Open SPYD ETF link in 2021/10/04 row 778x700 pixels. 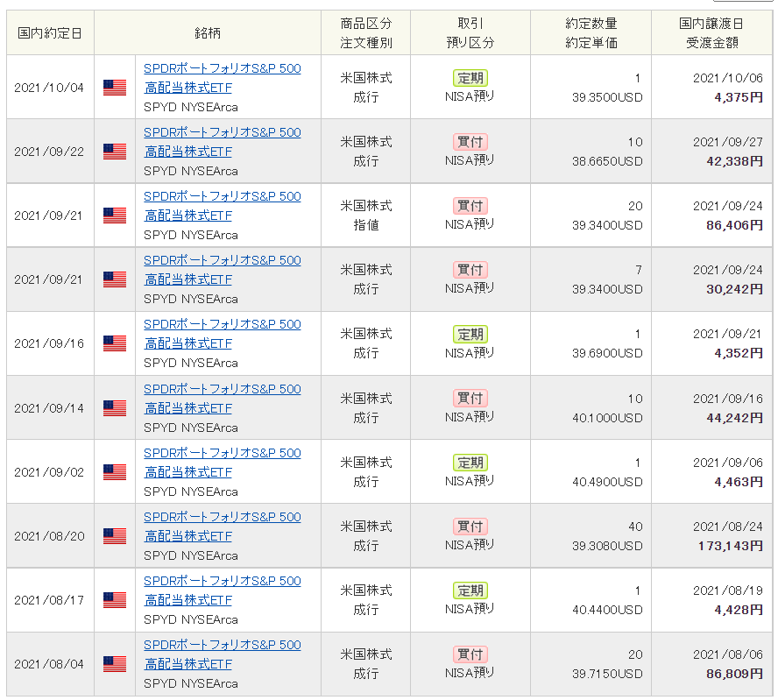pos(223,78)
